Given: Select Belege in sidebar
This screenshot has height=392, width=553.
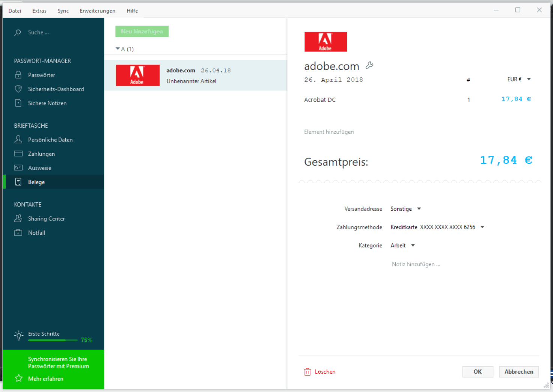Looking at the screenshot, I should pos(53,182).
